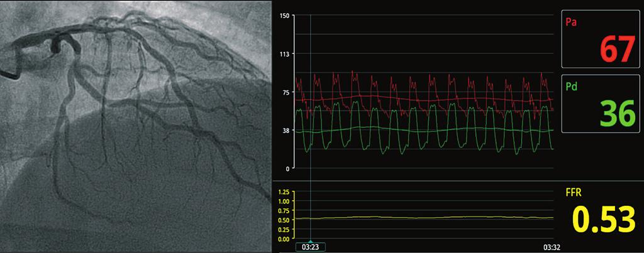Click the 1.00 FFR axis label
The width and height of the screenshot is (644, 253).
click(284, 202)
